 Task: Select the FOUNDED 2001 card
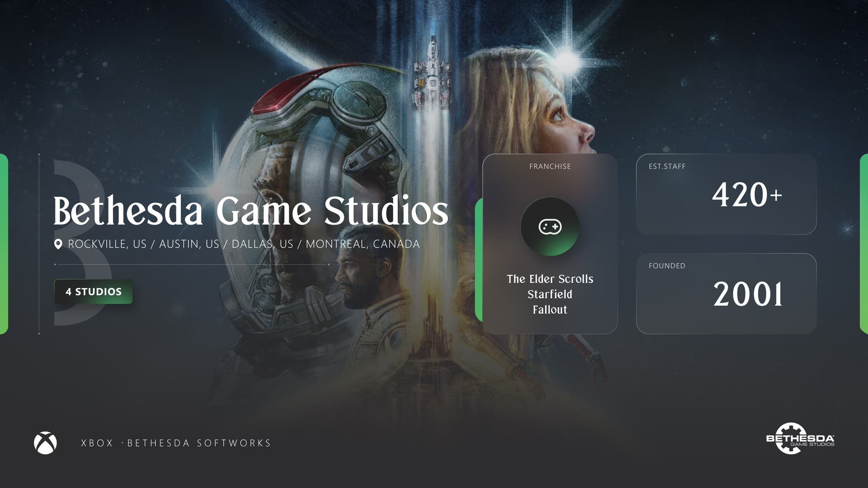point(726,294)
